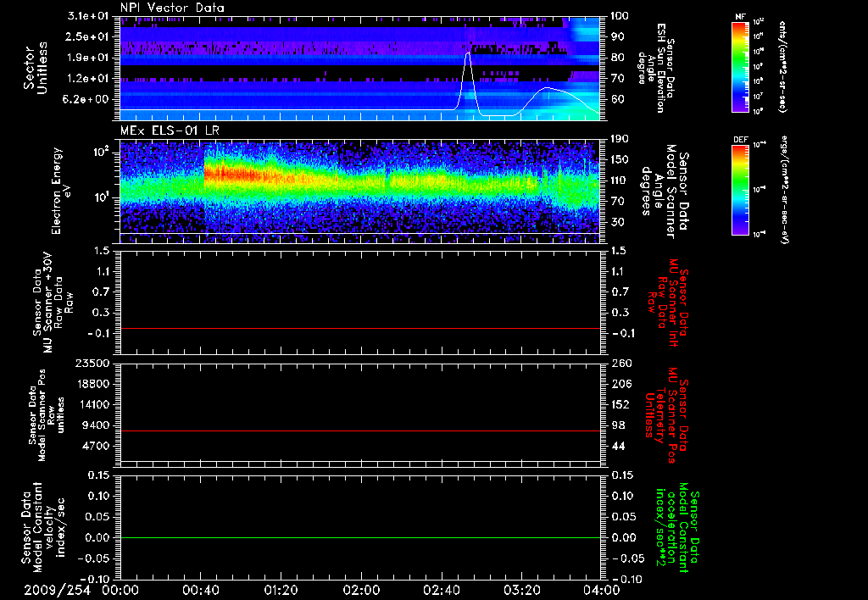This screenshot has height=600, width=868.
Task: Click the DEF color scale bar
Action: [x=739, y=188]
